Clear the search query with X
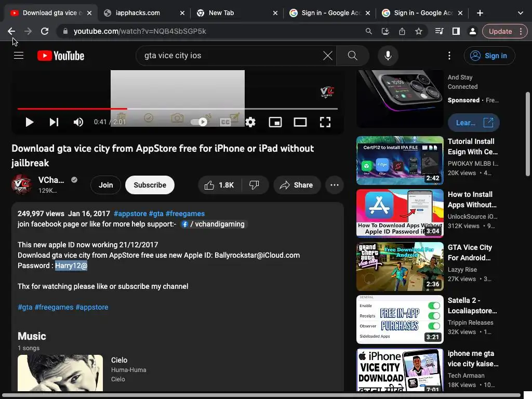Image resolution: width=532 pixels, height=399 pixels. click(x=328, y=55)
